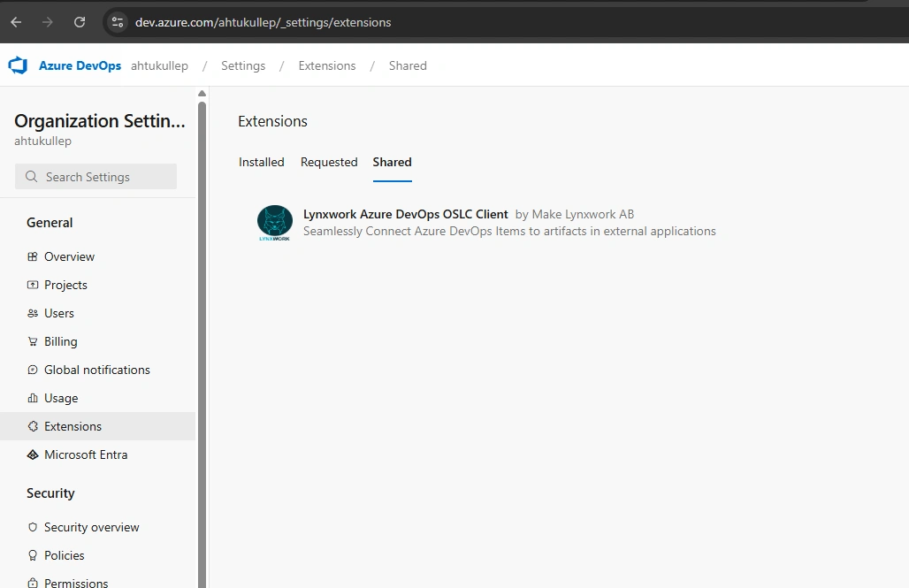The width and height of the screenshot is (909, 588).
Task: Click the Permissions lock icon
Action: point(33,583)
